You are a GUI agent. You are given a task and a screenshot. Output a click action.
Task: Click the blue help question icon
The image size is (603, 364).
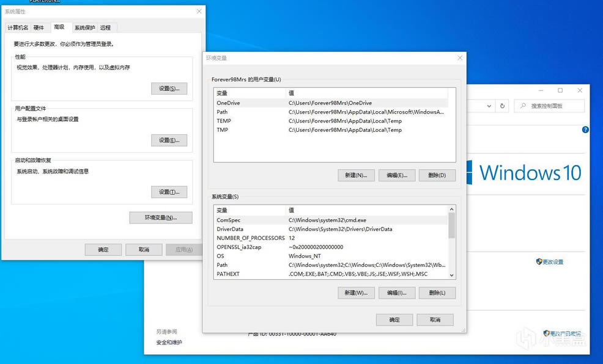pos(585,129)
